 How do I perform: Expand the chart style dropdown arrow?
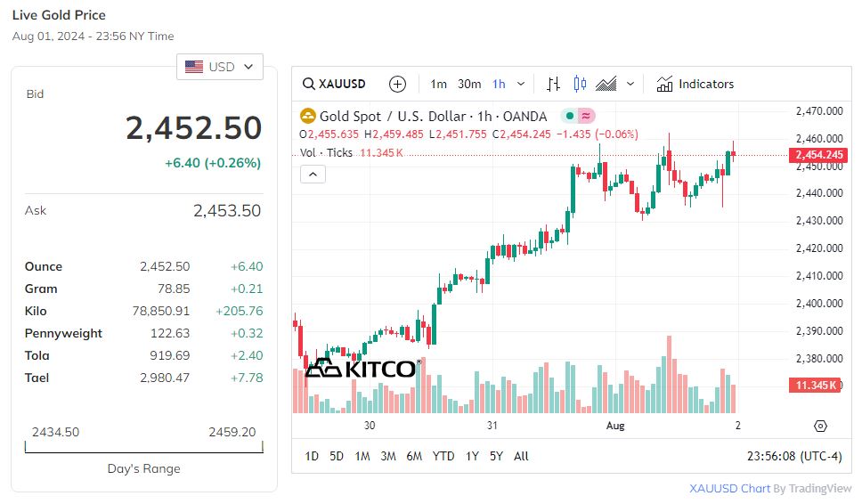[x=630, y=85]
